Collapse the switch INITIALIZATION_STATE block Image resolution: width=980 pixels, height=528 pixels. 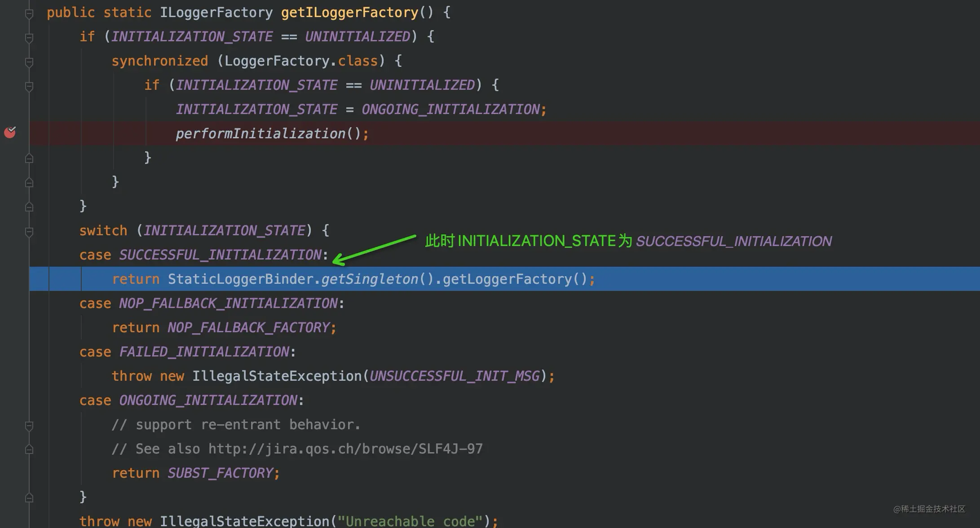pyautogui.click(x=29, y=232)
